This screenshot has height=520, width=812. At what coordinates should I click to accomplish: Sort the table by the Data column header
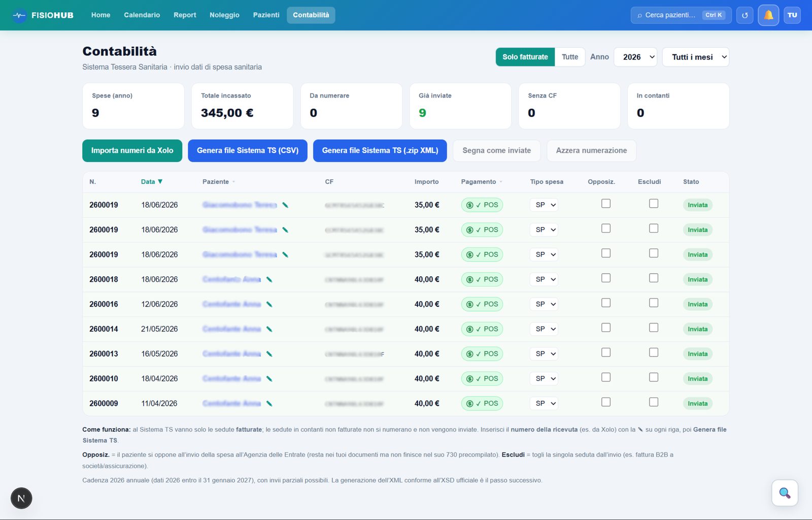coord(152,182)
